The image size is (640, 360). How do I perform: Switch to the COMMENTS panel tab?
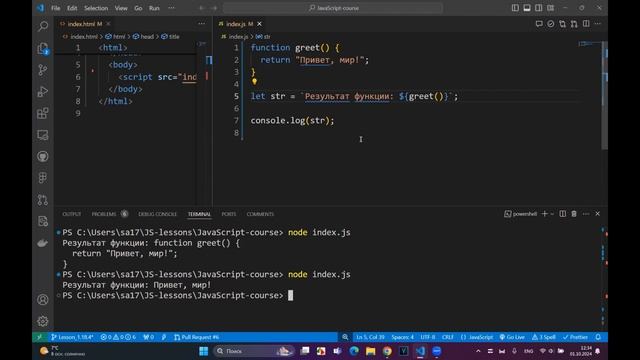[260, 214]
